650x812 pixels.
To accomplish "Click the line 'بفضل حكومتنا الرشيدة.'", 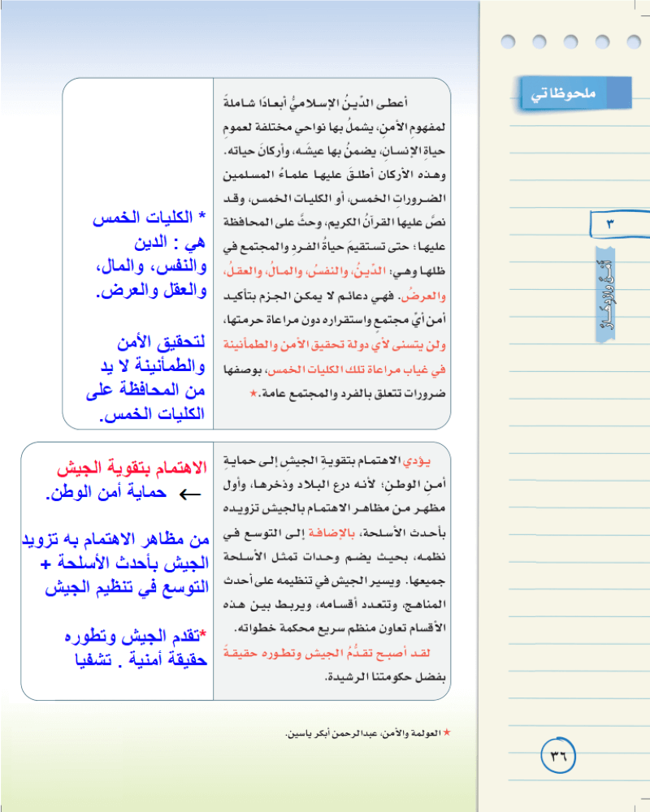I will [384, 677].
